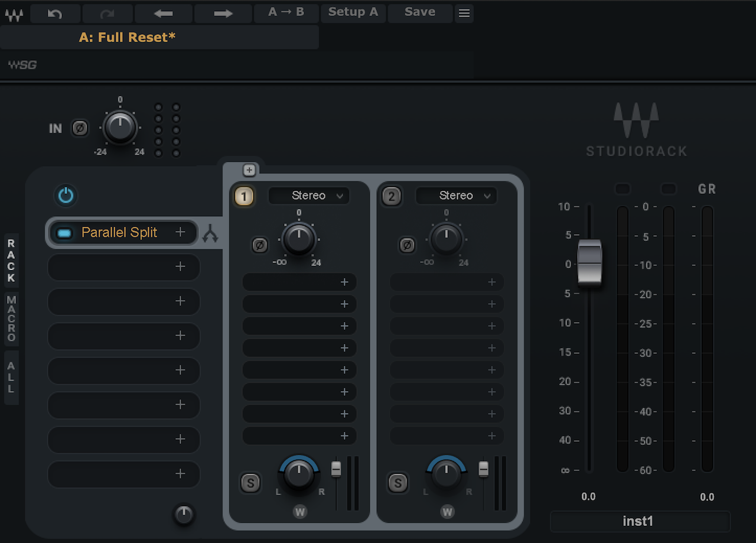The width and height of the screenshot is (756, 543).
Task: Switch to the ALL tab
Action: pyautogui.click(x=11, y=378)
